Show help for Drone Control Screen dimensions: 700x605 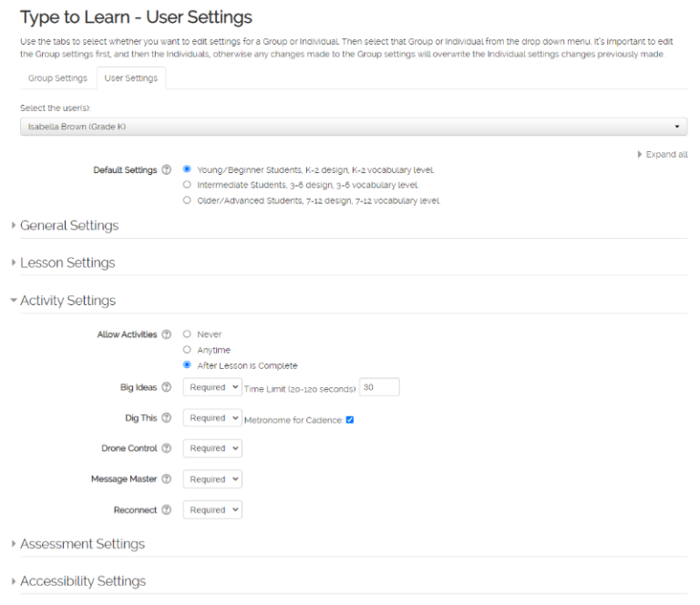pyautogui.click(x=166, y=449)
